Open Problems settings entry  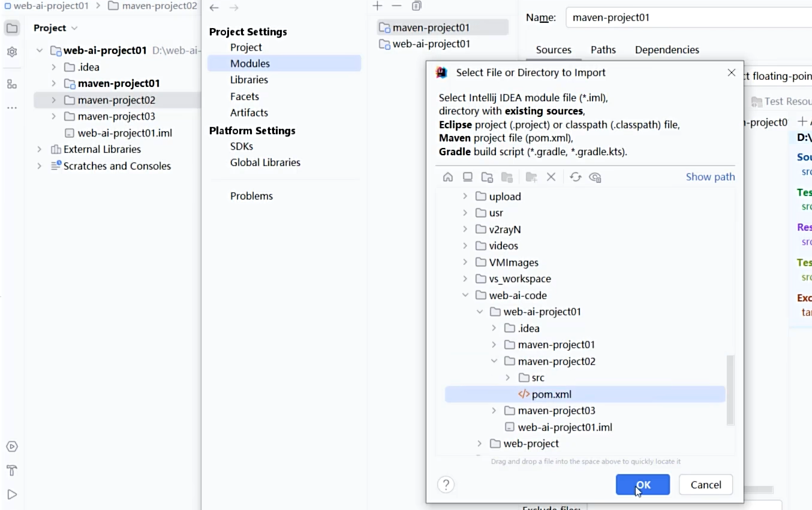251,196
